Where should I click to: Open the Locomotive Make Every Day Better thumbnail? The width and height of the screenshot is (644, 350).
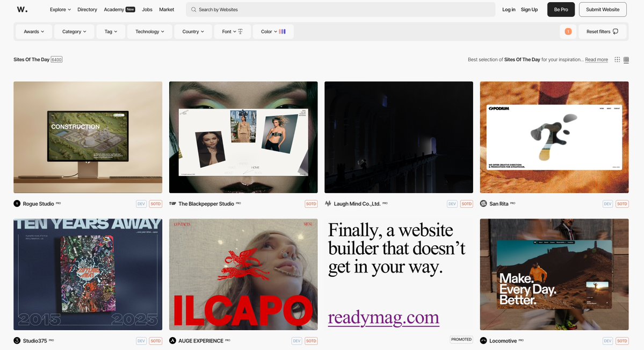pyautogui.click(x=554, y=274)
